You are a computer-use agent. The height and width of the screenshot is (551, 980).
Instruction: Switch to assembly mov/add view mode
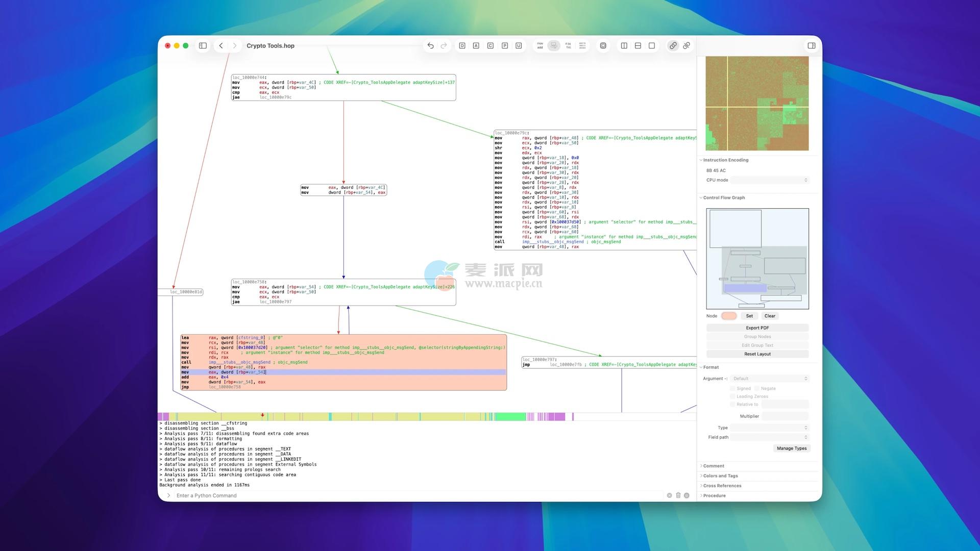click(540, 46)
